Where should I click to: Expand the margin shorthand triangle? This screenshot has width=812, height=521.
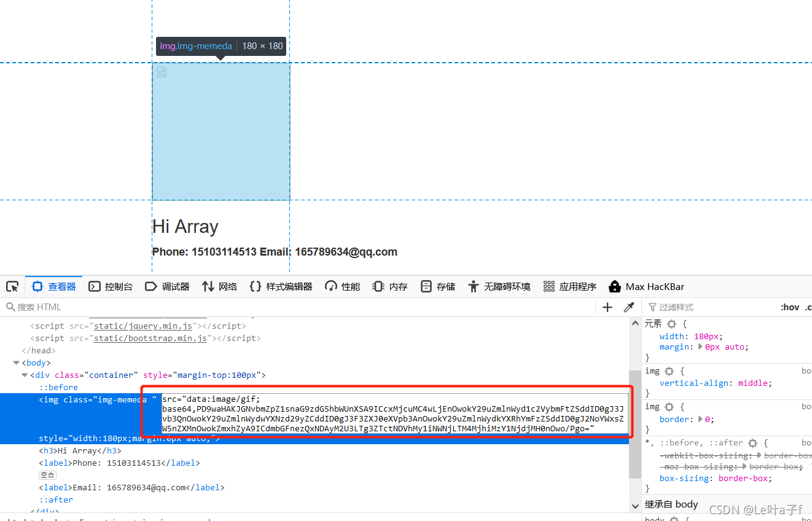(x=701, y=347)
